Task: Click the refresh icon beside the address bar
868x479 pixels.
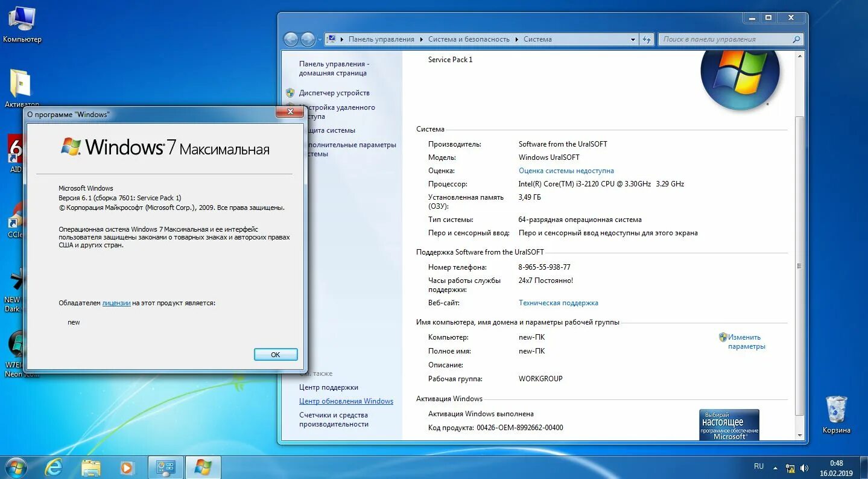Action: click(647, 39)
